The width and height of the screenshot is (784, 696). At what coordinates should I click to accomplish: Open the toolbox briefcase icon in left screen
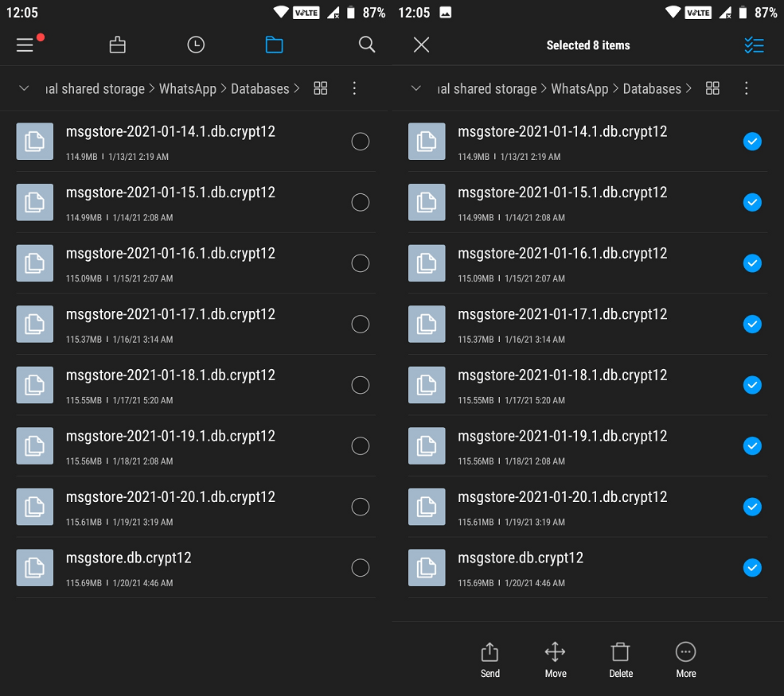click(x=118, y=45)
